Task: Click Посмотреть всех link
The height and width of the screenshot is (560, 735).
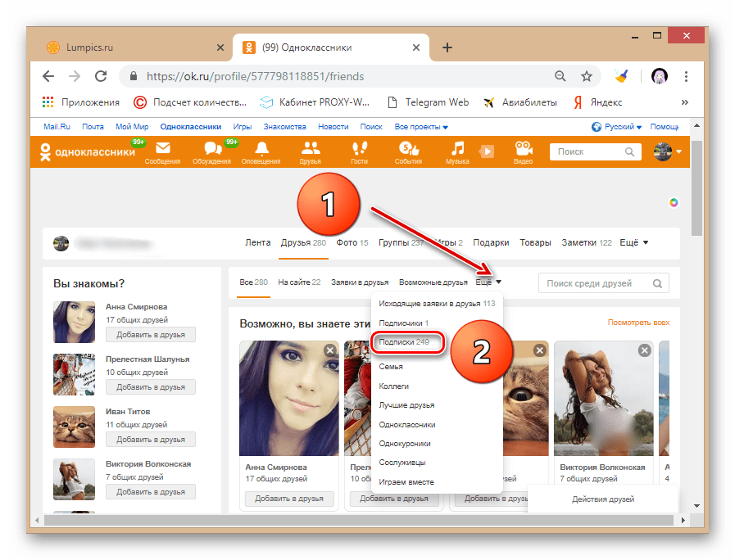Action: tap(638, 322)
